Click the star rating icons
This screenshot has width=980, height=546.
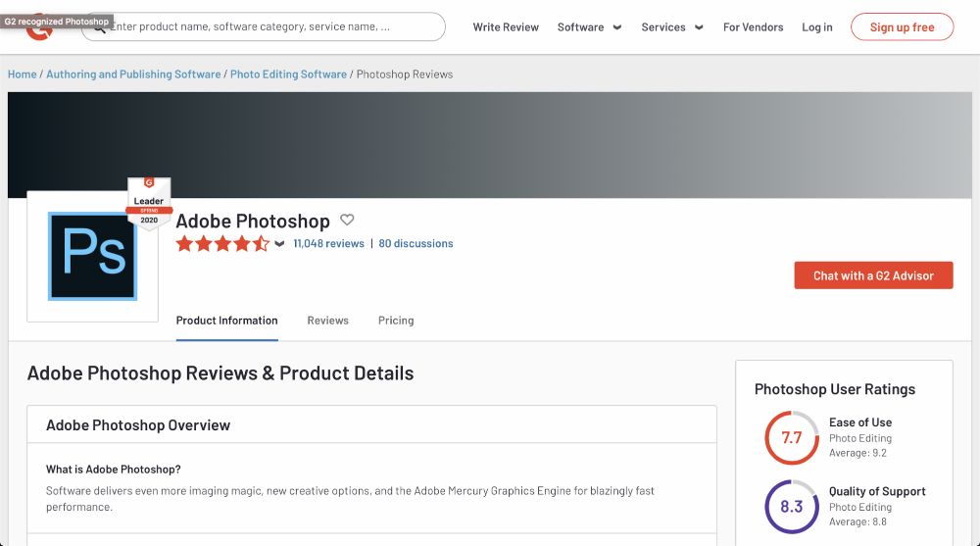point(223,243)
